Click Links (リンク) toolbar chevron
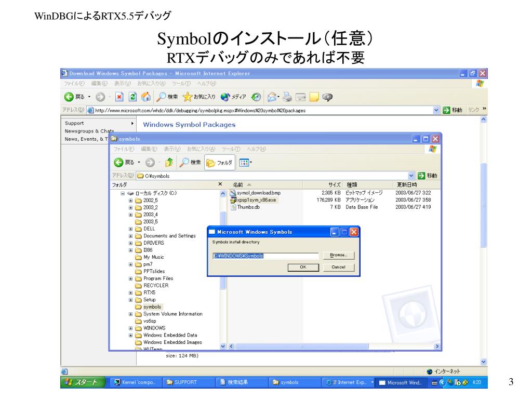 (484, 109)
